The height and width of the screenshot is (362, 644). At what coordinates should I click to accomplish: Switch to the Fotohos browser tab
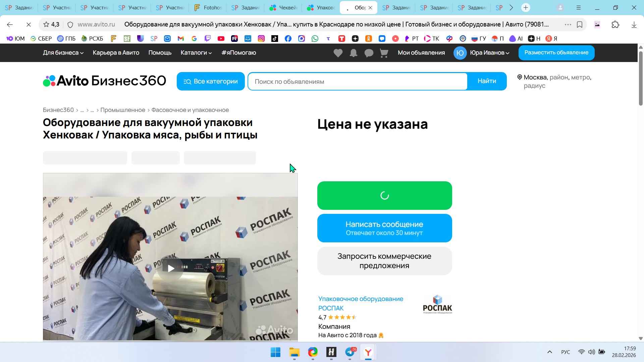pyautogui.click(x=208, y=7)
